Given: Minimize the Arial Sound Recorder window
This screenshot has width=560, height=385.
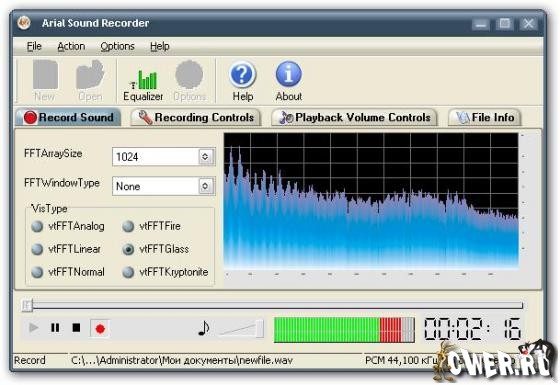Looking at the screenshot, I should [481, 24].
